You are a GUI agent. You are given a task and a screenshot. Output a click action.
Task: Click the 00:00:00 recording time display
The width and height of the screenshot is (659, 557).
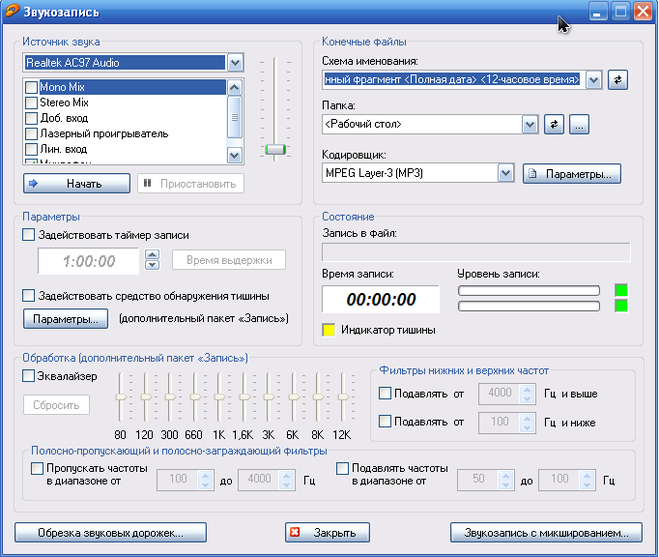click(381, 299)
